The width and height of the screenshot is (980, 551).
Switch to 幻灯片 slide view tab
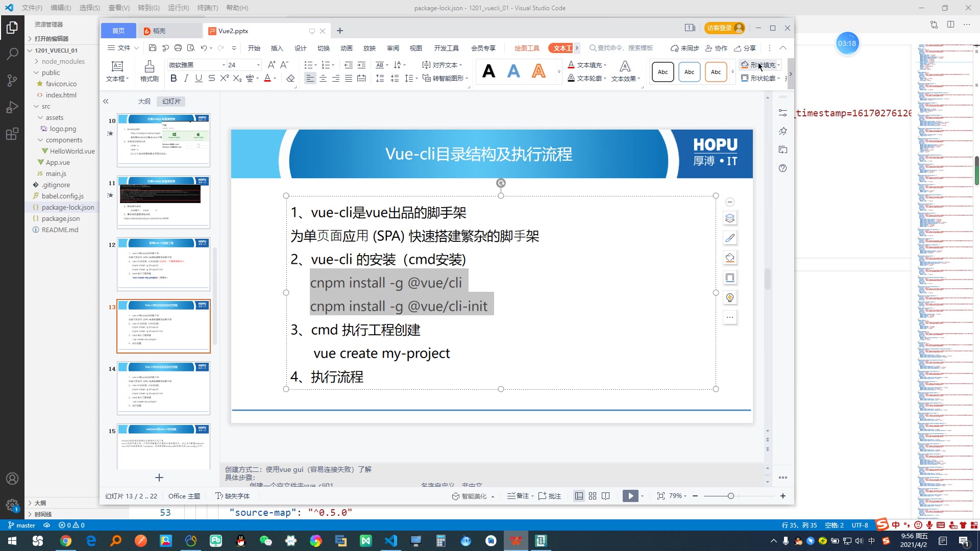[x=171, y=101]
